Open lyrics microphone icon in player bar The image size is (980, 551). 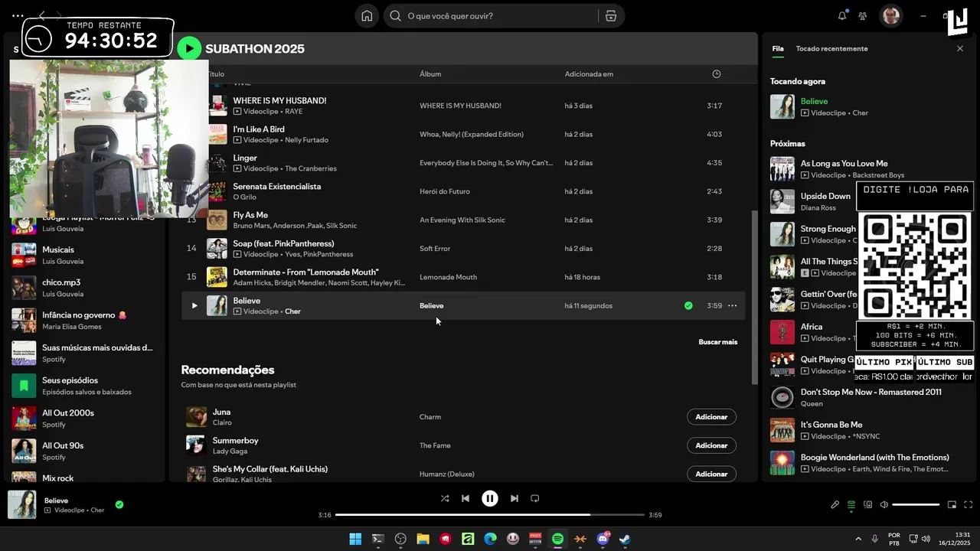(835, 504)
